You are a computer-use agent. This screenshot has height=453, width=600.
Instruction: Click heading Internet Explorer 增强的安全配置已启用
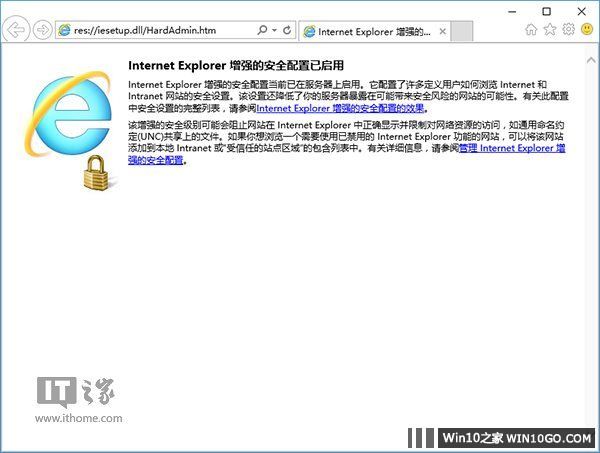pos(236,65)
